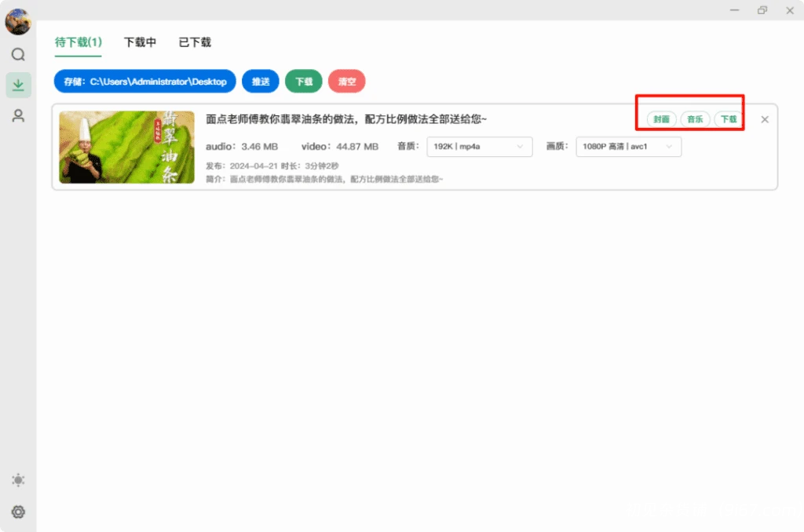The image size is (804, 532).
Task: Click the green 下载 download button
Action: point(304,81)
